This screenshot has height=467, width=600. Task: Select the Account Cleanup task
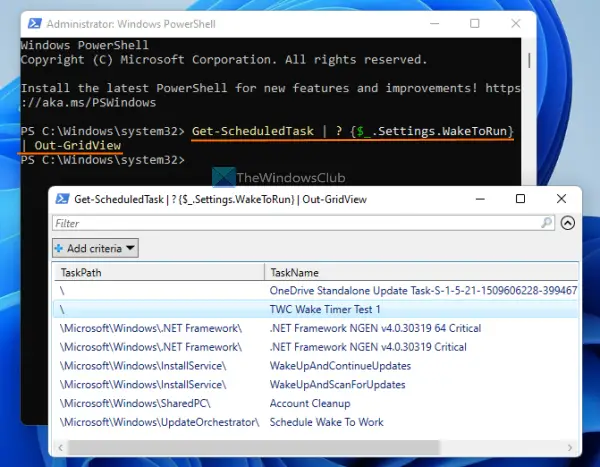pos(315,403)
